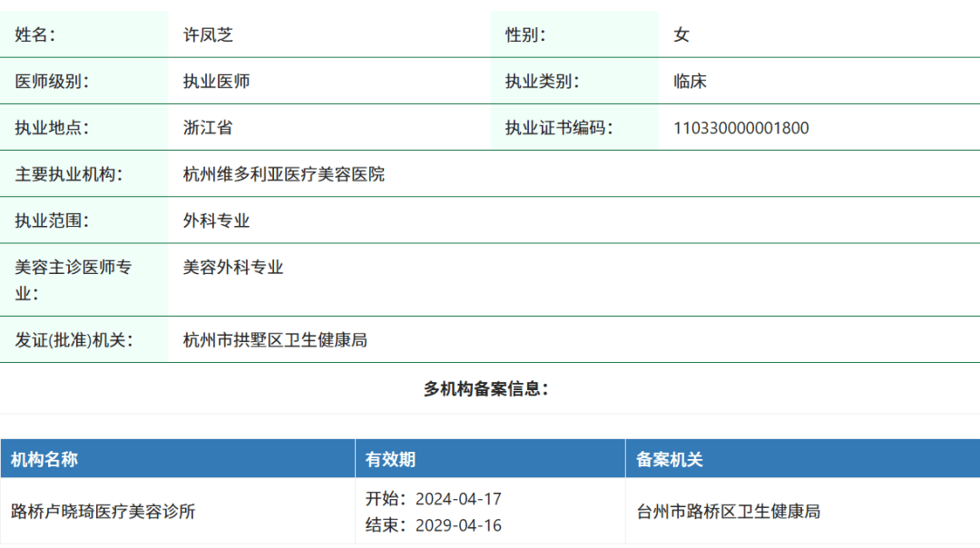This screenshot has height=548, width=980.
Task: Select the 路桥卢晓琦医疗美容诊所 table row entry
Action: tap(103, 512)
